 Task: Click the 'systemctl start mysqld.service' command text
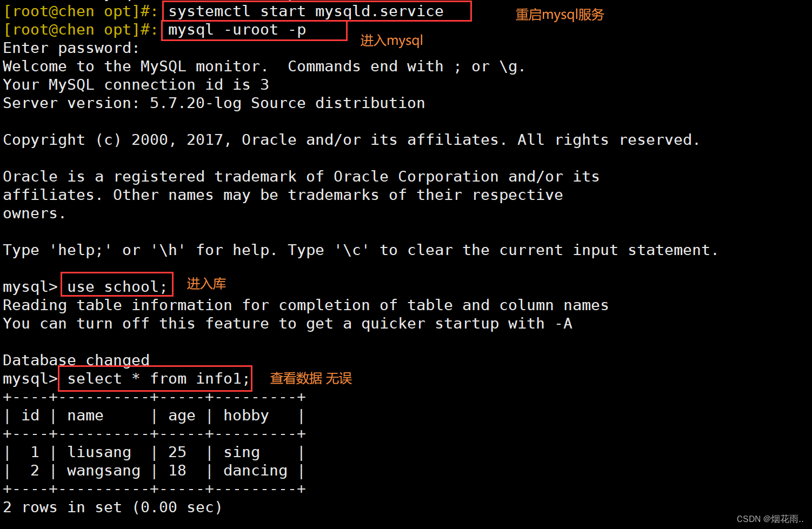[x=306, y=11]
